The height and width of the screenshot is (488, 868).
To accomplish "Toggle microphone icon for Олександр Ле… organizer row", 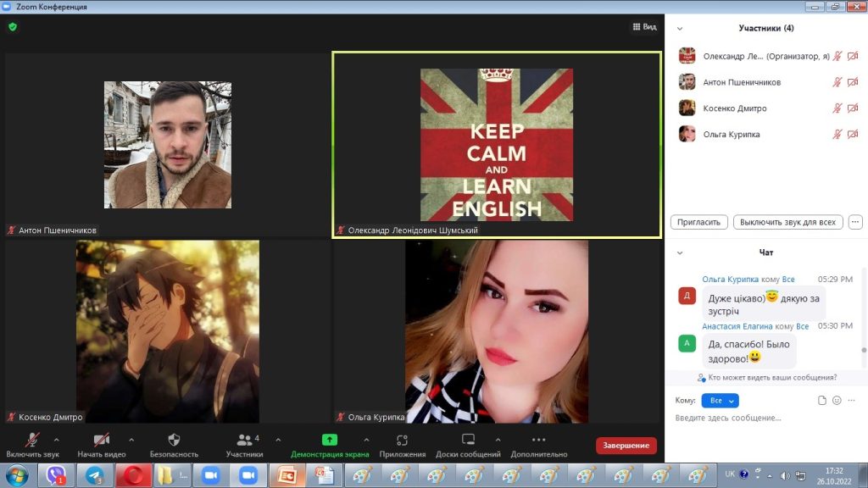I will tap(837, 56).
